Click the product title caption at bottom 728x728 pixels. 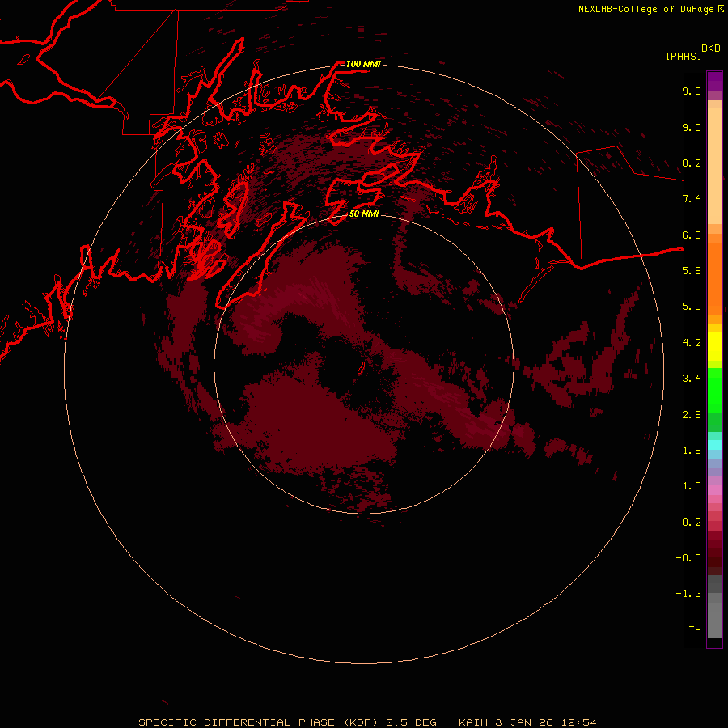click(367, 722)
